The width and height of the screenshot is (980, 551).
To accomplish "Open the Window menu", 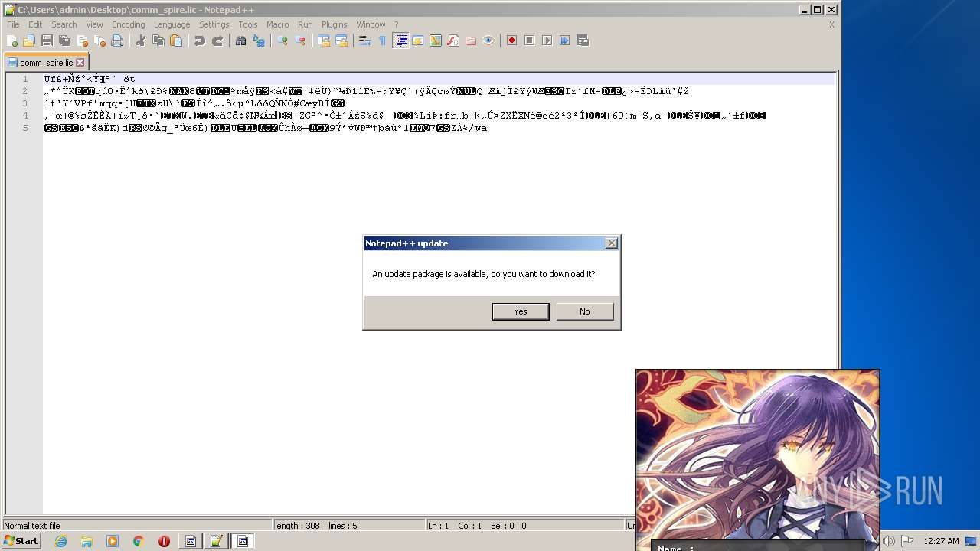I will tap(371, 24).
